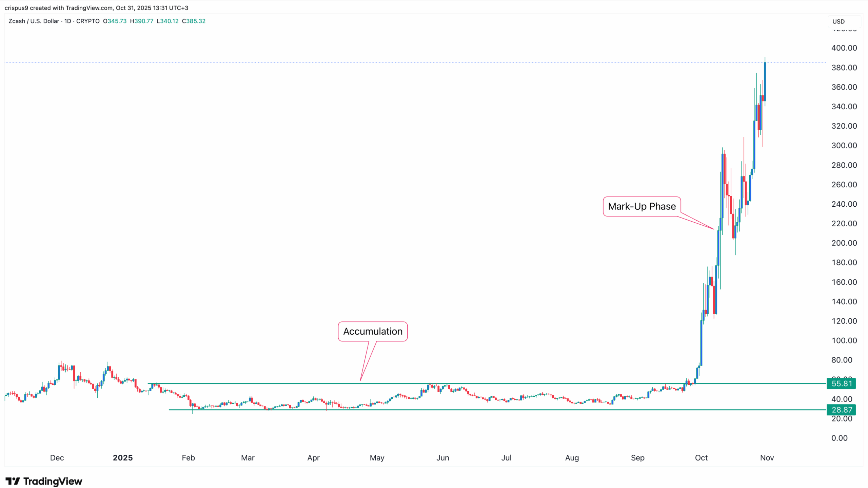Viewport: 868px width, 488px height.
Task: Click the TradingView logo
Action: tap(44, 481)
